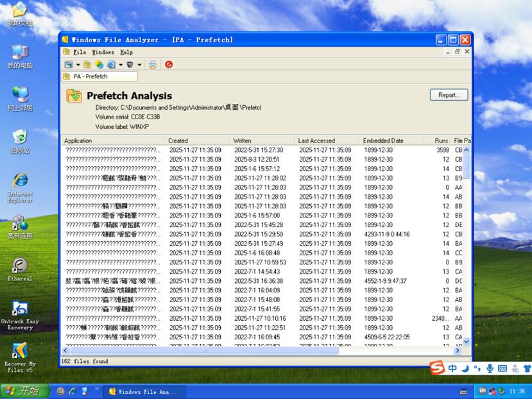Screen dimensions: 532x399
Task: Expand the quick launch chevron on taskbar
Action: pyautogui.click(x=97, y=389)
